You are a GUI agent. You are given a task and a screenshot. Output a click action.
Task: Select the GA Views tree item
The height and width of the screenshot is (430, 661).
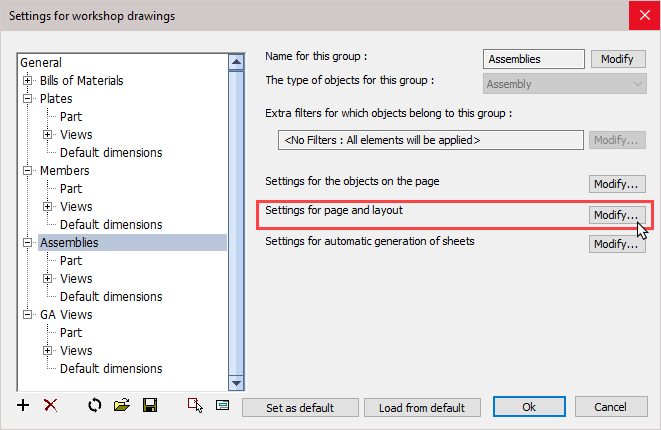66,314
